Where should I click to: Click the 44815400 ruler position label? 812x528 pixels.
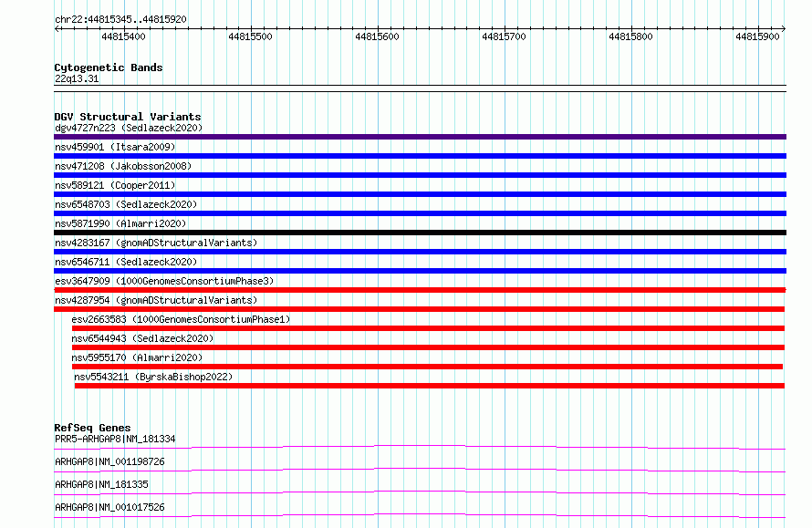123,36
